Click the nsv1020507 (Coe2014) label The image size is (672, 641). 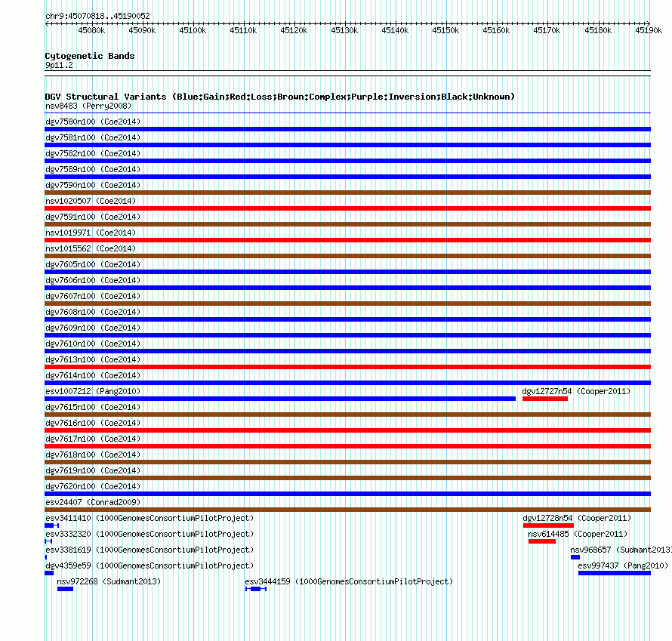pos(91,201)
